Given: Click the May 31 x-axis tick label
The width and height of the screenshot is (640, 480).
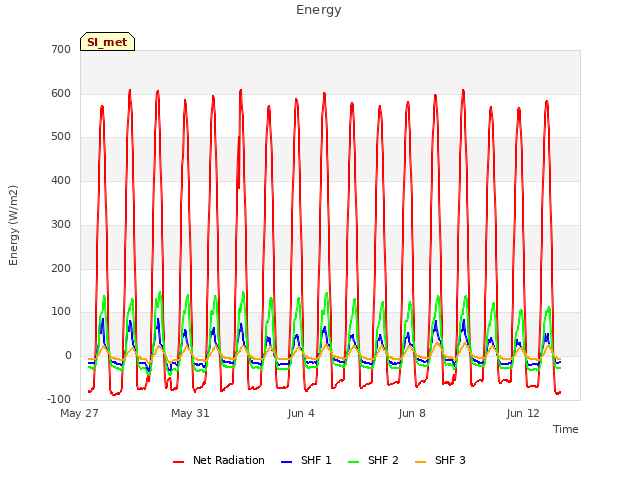Looking at the screenshot, I should (190, 413).
